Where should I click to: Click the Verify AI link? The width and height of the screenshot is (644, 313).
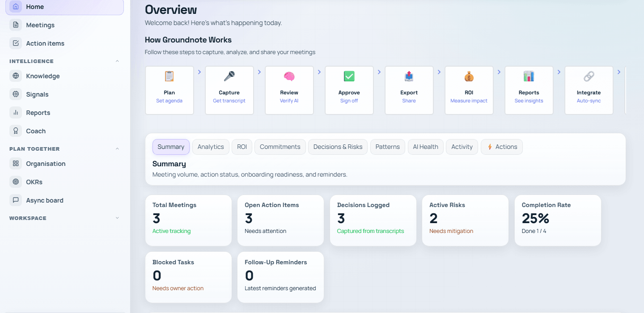tap(289, 101)
